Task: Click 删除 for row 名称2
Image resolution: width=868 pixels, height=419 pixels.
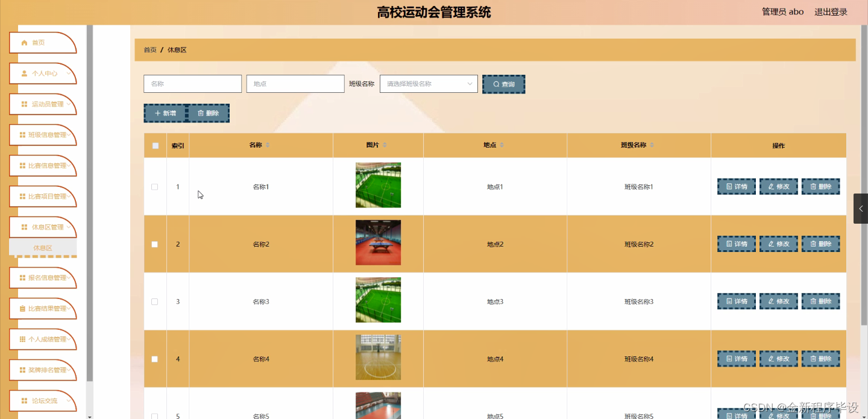Action: pos(820,244)
